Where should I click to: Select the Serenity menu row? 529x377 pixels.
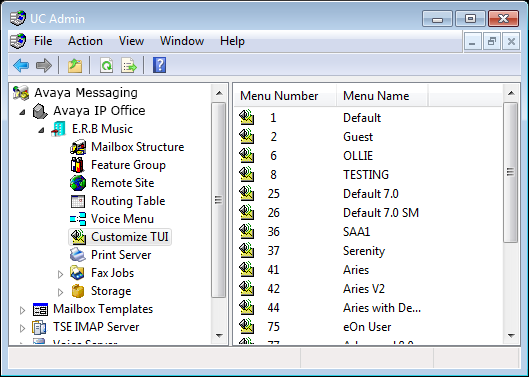point(368,250)
